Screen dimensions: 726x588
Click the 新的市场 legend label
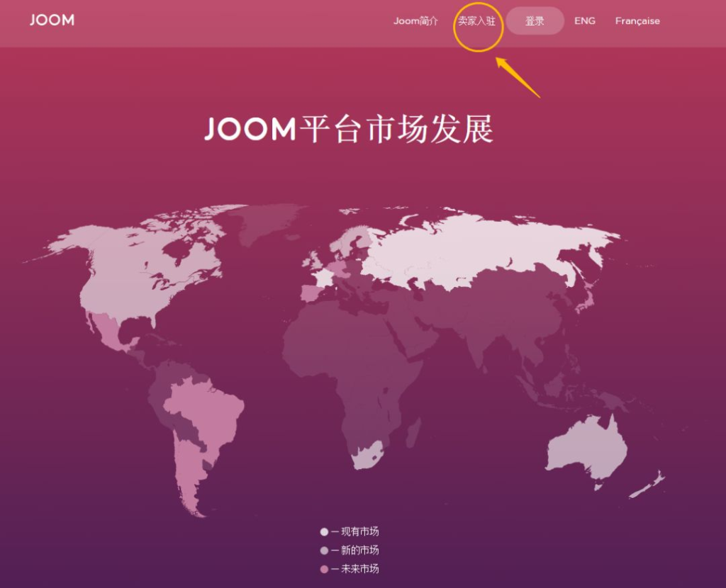pyautogui.click(x=359, y=550)
